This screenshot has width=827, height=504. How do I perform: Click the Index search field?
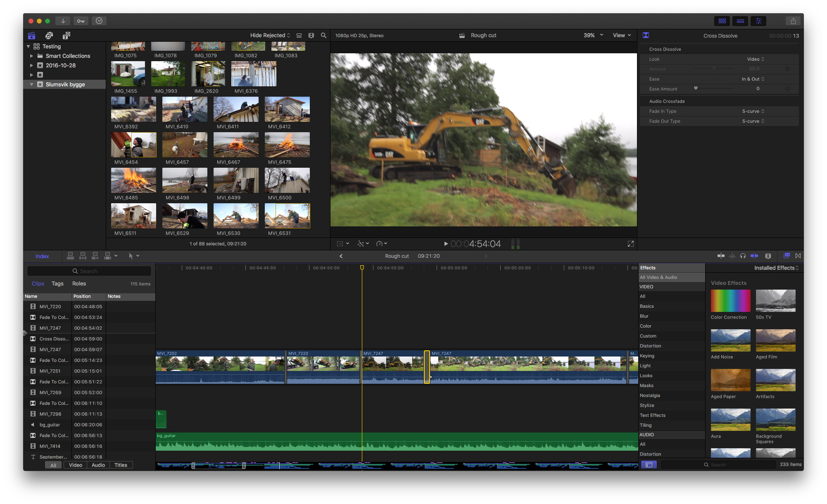coord(89,271)
